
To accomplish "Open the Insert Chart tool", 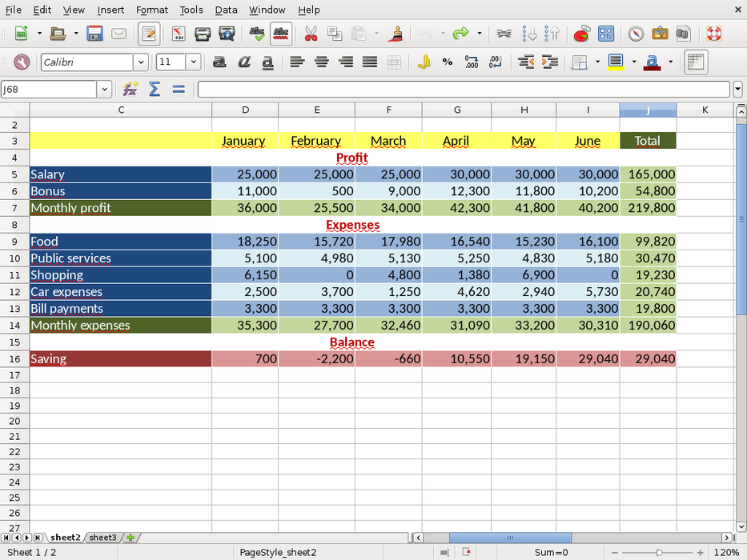I will point(582,34).
